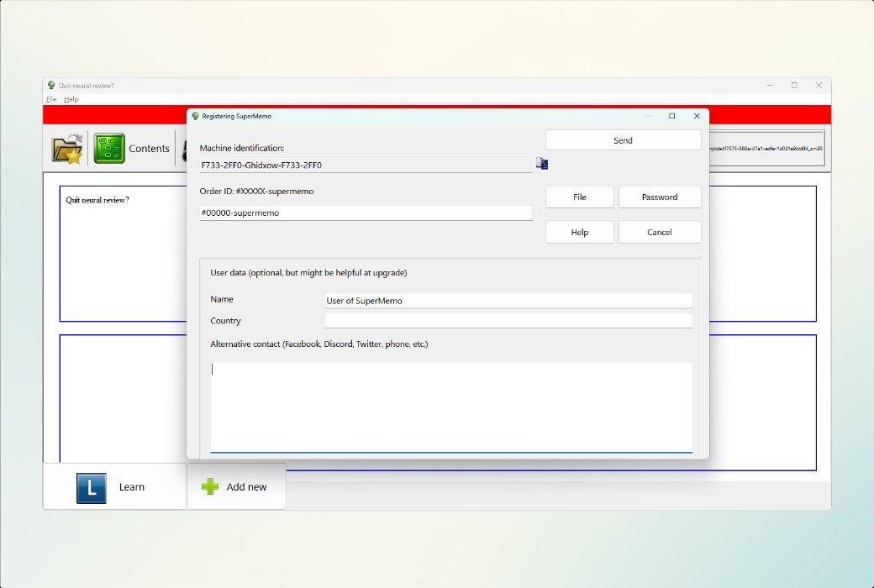Open registration Help
The height and width of the screenshot is (588, 874).
579,232
